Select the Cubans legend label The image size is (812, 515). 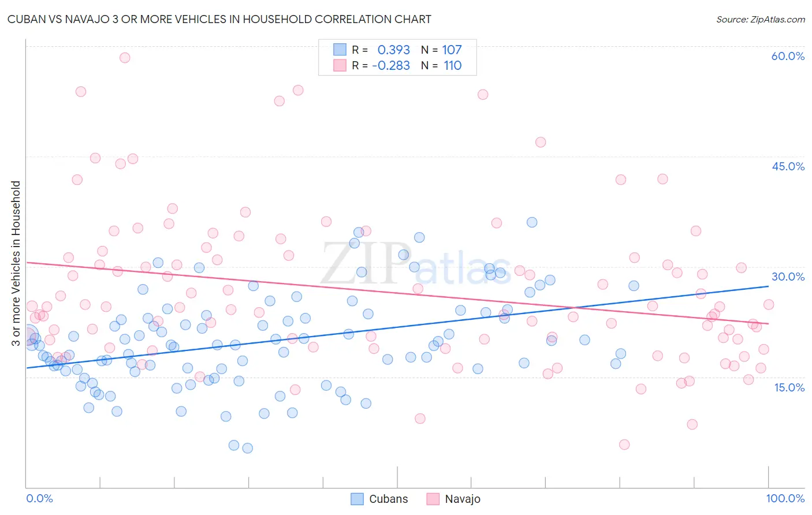pyautogui.click(x=389, y=499)
